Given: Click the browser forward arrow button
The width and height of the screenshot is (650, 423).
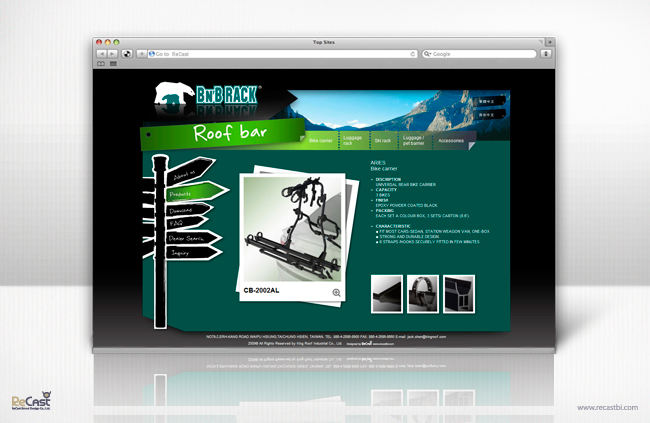Looking at the screenshot, I should click(x=112, y=54).
